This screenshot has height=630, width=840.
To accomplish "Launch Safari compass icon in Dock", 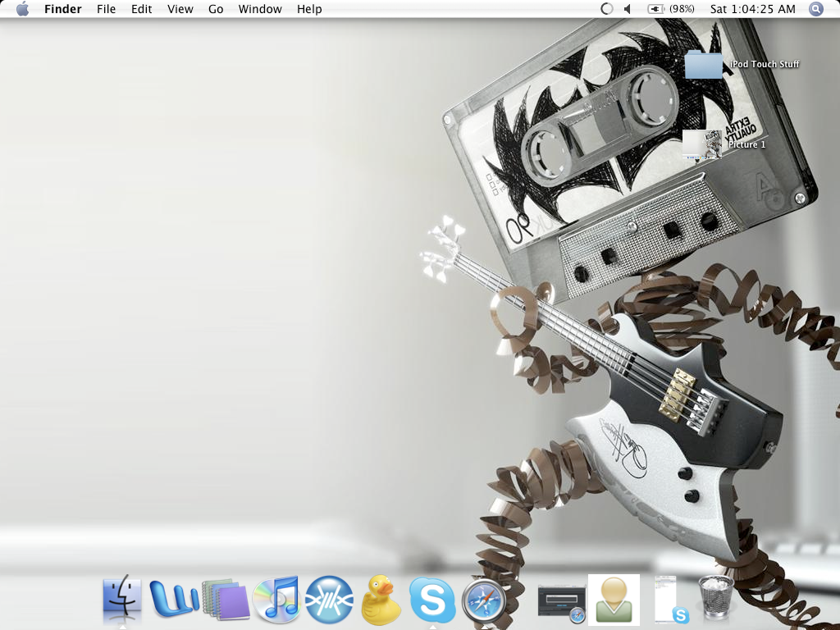I will pyautogui.click(x=484, y=601).
